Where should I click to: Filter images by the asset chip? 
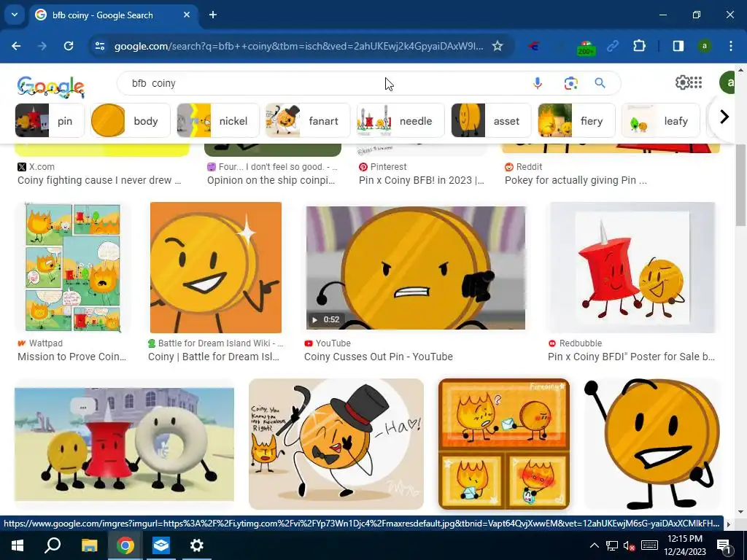click(491, 120)
